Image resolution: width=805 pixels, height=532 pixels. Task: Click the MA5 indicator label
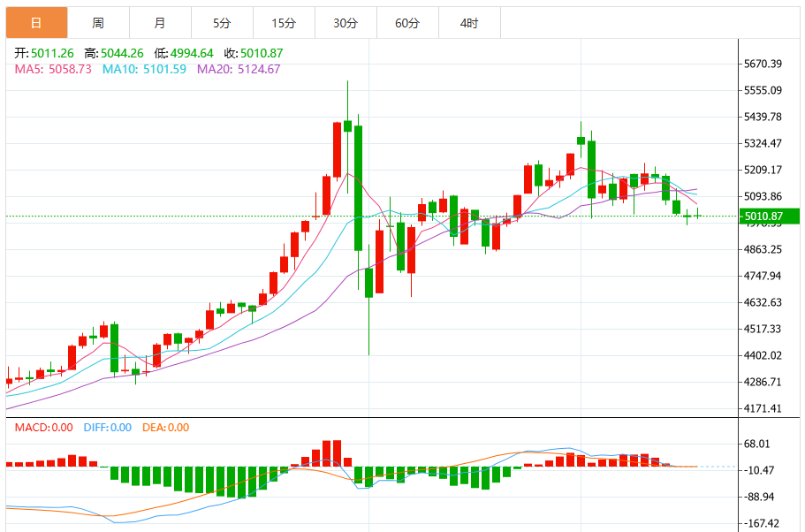[x=53, y=69]
